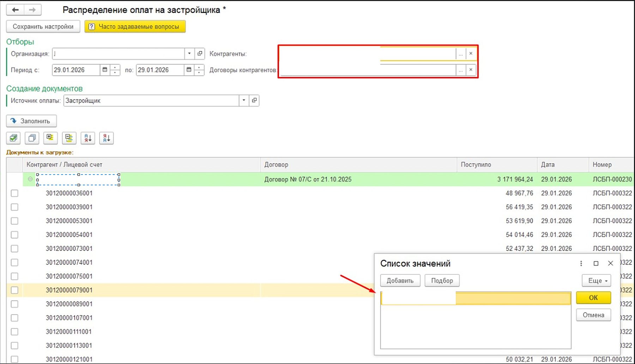This screenshot has width=635, height=364.
Task: Open the Организация field in new window
Action: (x=200, y=54)
